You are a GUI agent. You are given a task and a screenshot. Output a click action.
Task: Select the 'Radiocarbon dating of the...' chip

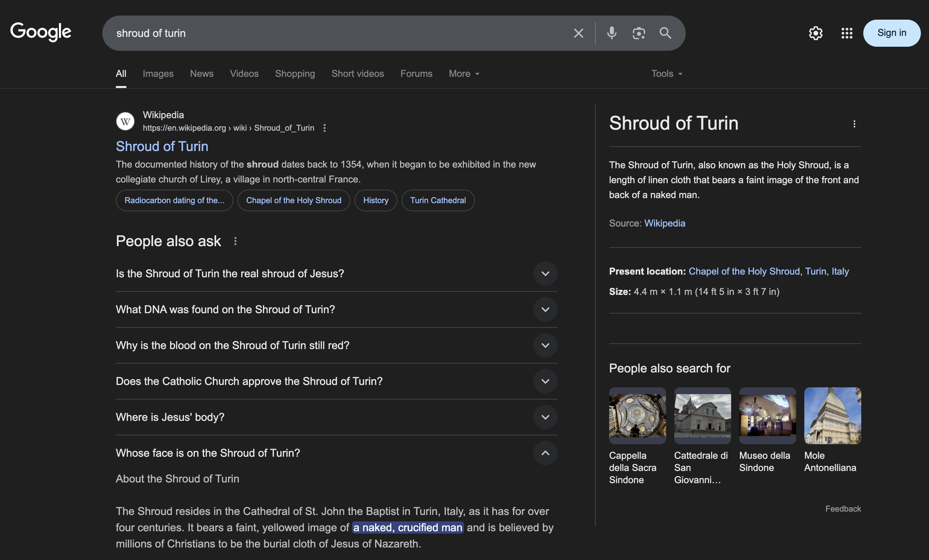click(174, 200)
